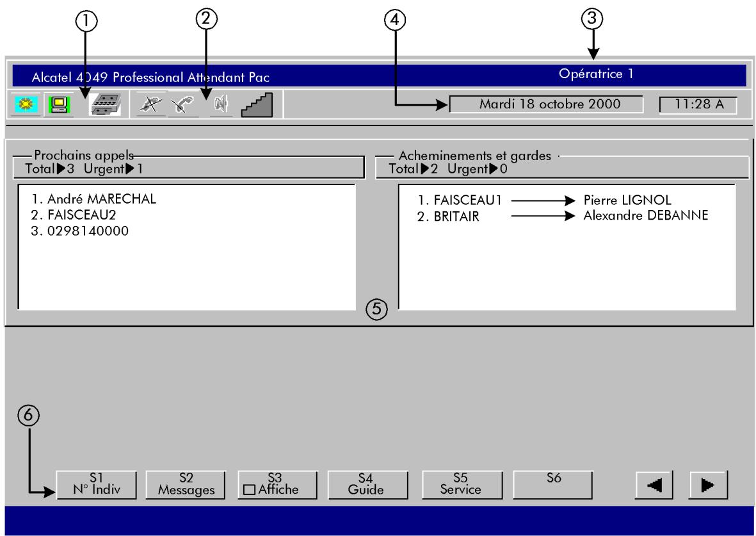The height and width of the screenshot is (536, 756).
Task: Click Total 3 Urgent 1 under Prochains appels
Action: tap(84, 169)
